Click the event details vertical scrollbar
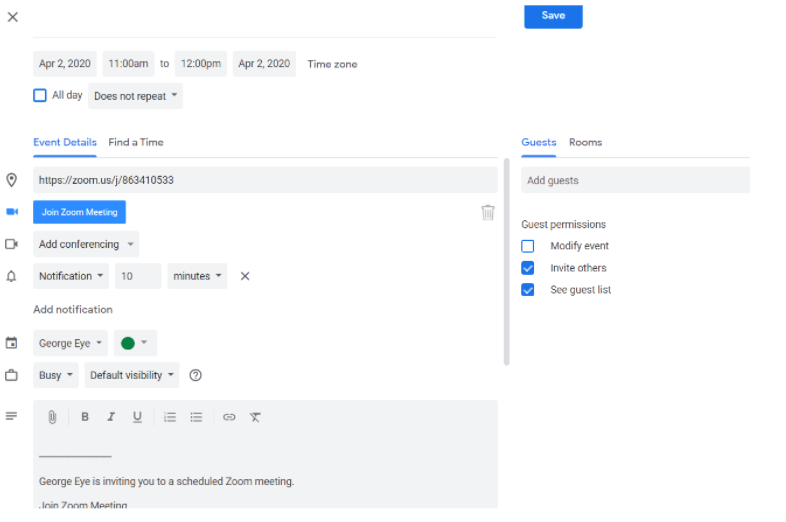 (x=507, y=262)
